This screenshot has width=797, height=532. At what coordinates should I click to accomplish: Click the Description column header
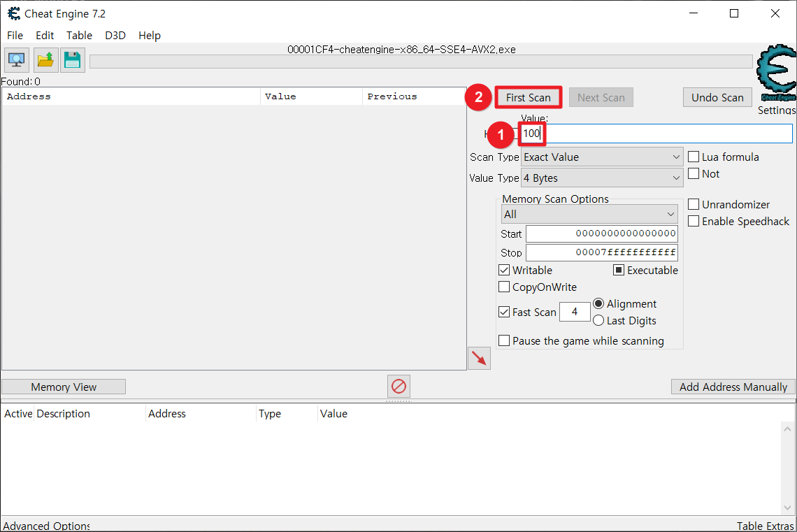pos(89,414)
